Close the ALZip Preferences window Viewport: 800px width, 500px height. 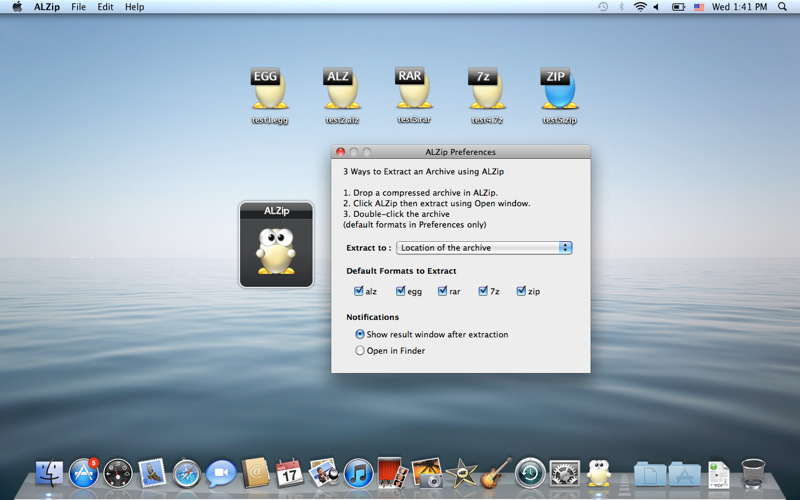tap(341, 152)
